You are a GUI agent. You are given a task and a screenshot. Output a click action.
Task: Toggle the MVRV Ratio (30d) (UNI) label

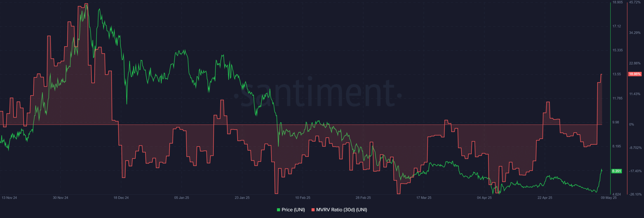tap(341, 210)
